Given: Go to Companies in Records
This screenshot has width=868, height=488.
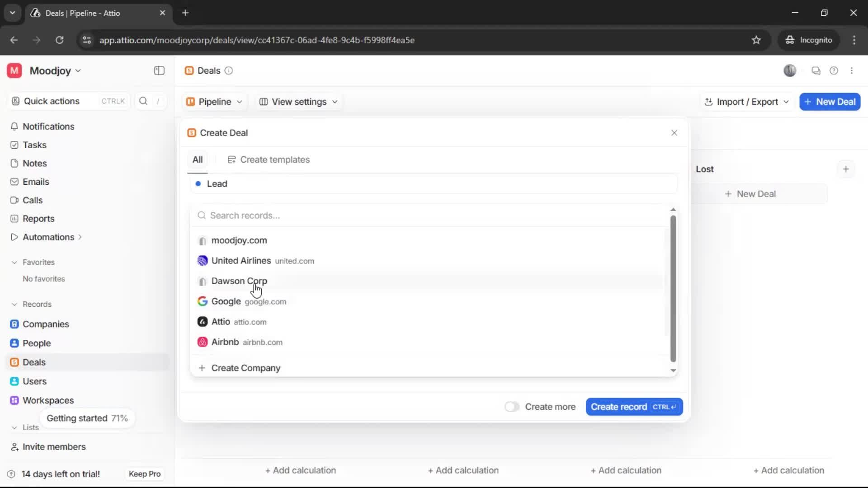Looking at the screenshot, I should [45, 324].
